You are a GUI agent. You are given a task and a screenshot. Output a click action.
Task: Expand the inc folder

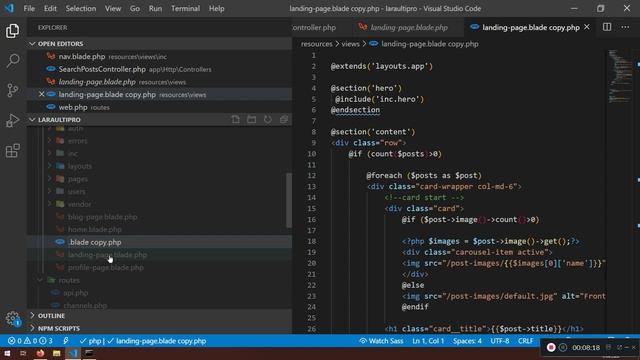(x=50, y=153)
